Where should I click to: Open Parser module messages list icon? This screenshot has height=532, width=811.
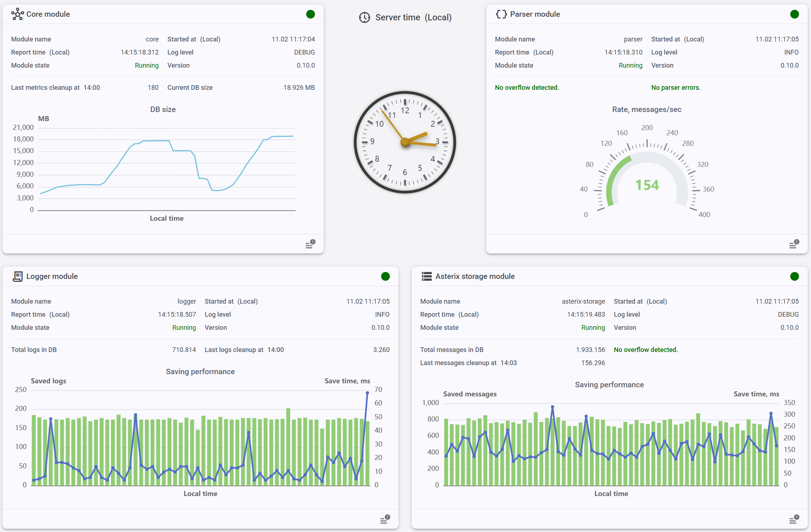click(794, 244)
